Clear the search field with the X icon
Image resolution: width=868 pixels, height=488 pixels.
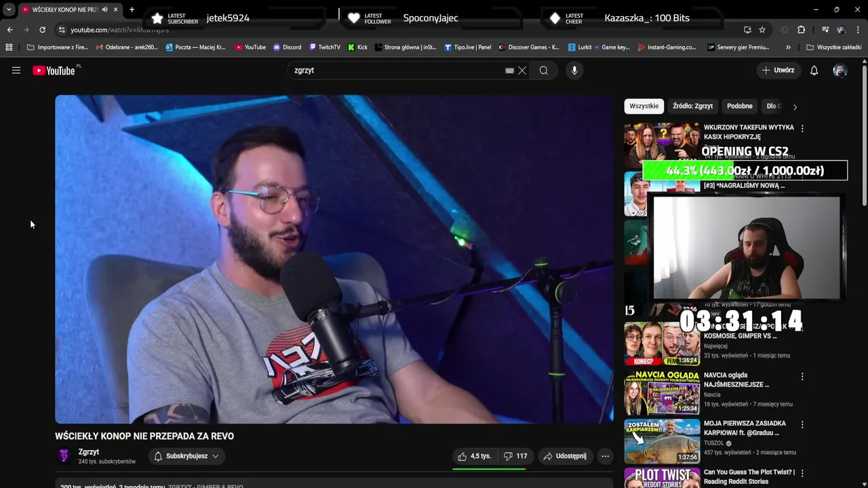pyautogui.click(x=522, y=70)
